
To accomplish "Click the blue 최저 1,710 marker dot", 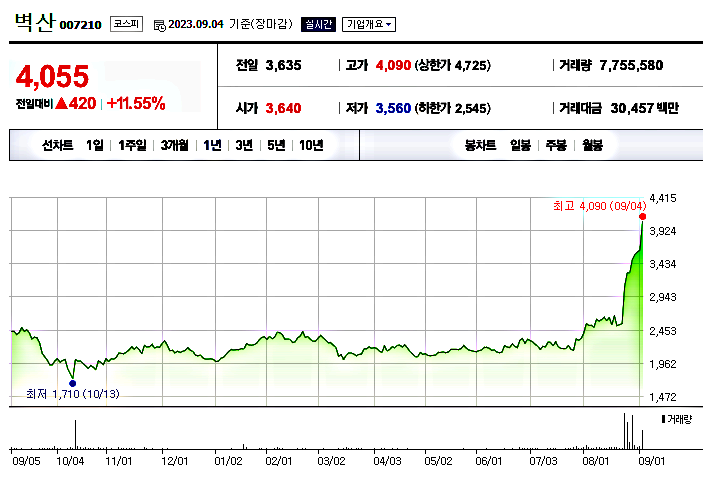I will point(73,383).
